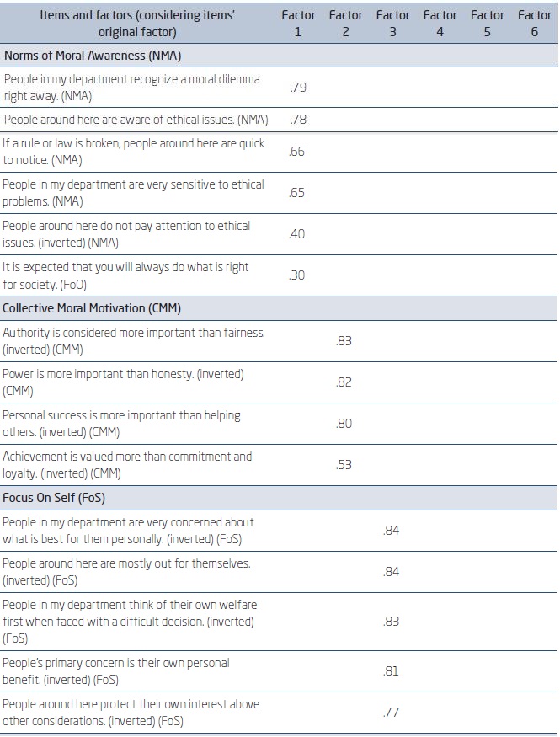Click the Factor 2 column header
Image resolution: width=560 pixels, height=737 pixels.
345,23
